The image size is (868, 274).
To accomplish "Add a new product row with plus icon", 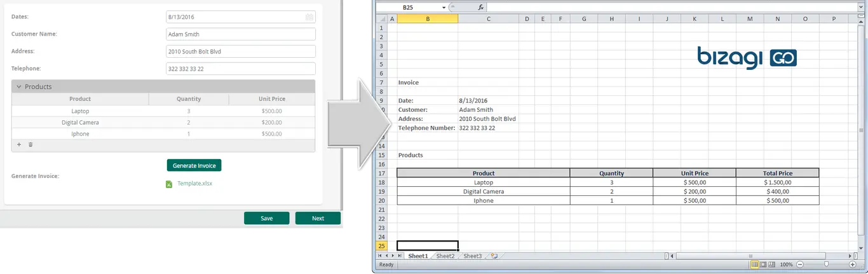I will pos(19,145).
